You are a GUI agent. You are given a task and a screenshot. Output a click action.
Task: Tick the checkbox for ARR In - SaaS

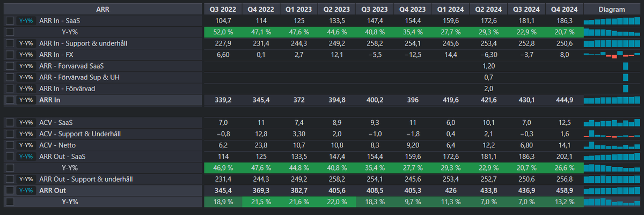tap(10, 20)
